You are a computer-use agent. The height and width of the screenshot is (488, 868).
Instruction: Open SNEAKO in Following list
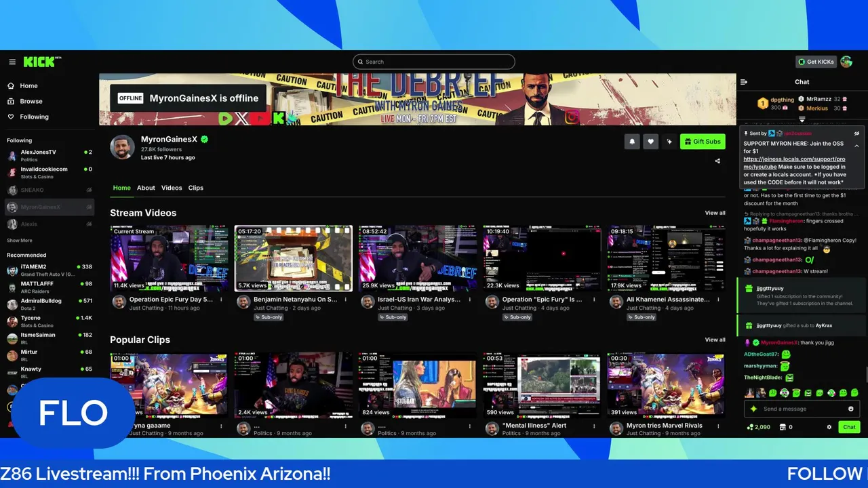(50, 190)
